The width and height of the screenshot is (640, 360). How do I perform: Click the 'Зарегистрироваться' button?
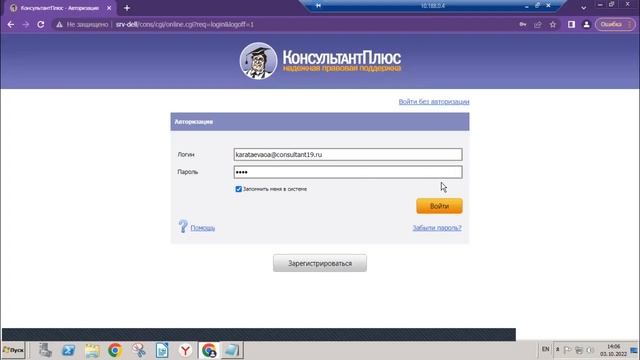click(320, 263)
